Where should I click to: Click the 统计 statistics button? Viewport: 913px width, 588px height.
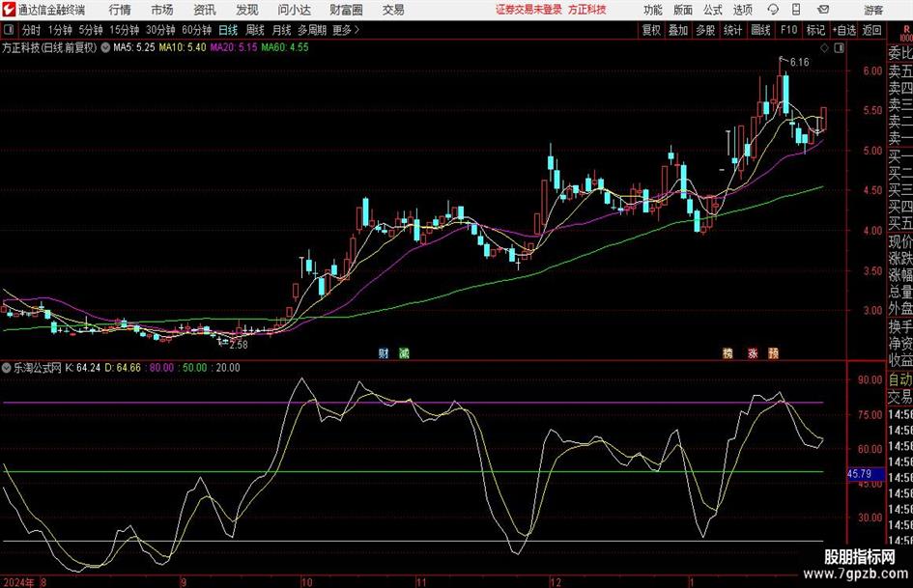point(733,30)
